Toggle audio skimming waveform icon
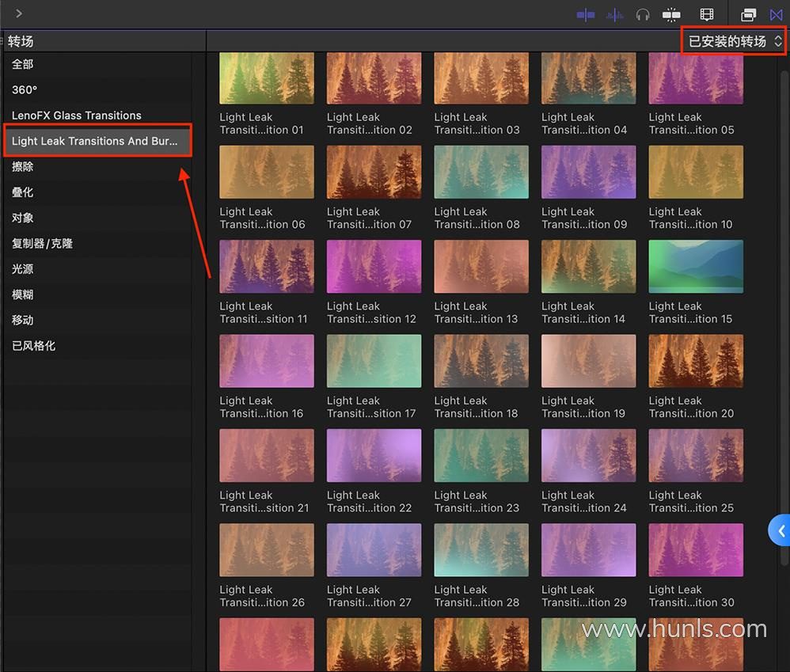Screen dimensions: 790x672 [614, 14]
